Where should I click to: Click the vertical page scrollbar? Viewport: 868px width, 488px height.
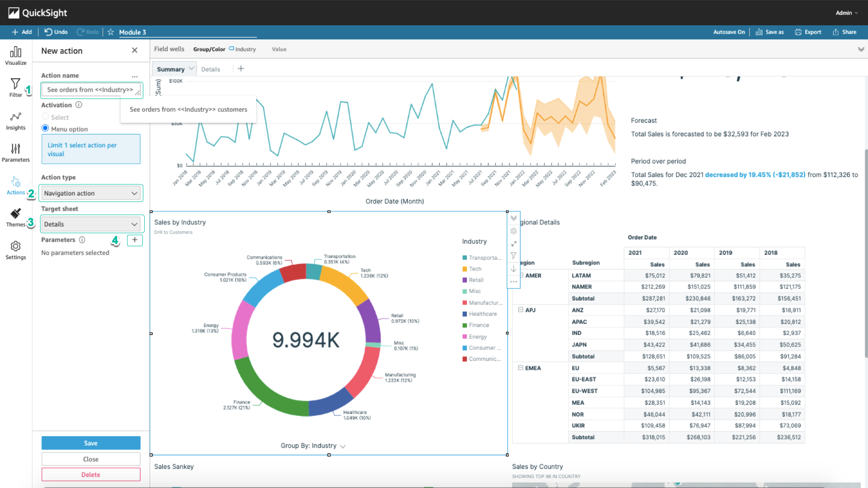tap(866, 253)
